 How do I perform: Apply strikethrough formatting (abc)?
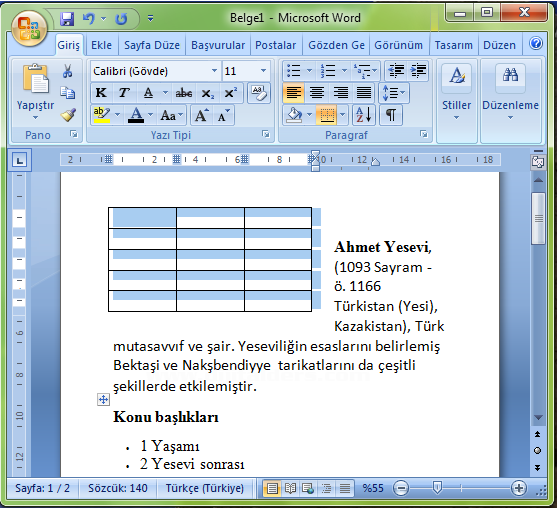coord(184,93)
